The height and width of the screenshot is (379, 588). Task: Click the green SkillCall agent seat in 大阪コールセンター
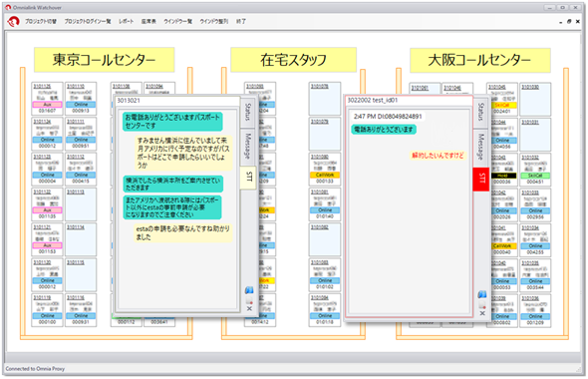coord(535,170)
